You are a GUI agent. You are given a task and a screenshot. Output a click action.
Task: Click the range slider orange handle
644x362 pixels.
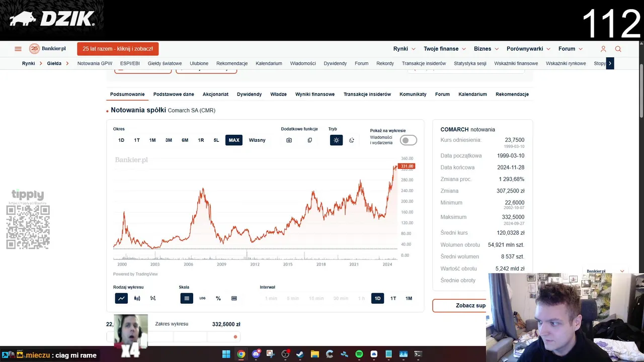pyautogui.click(x=235, y=337)
